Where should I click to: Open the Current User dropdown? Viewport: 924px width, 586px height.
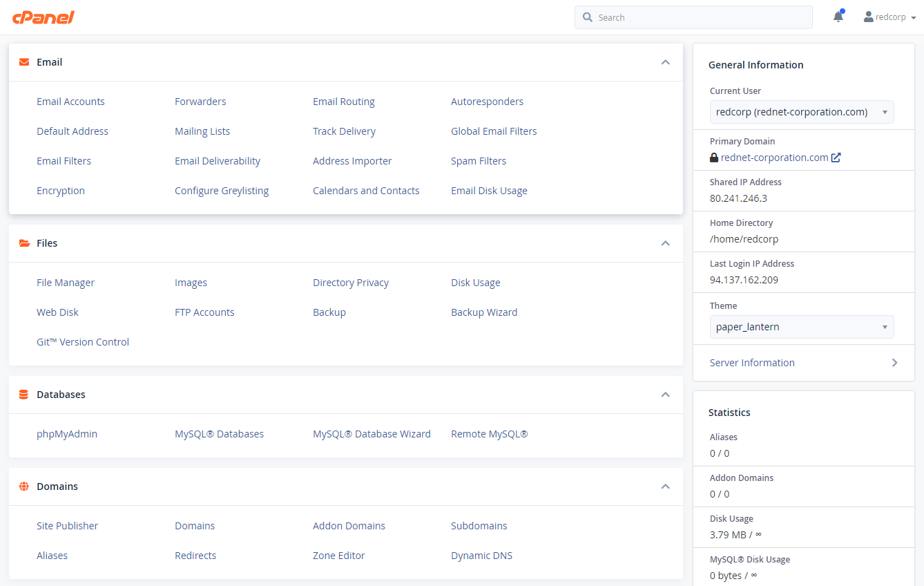801,112
